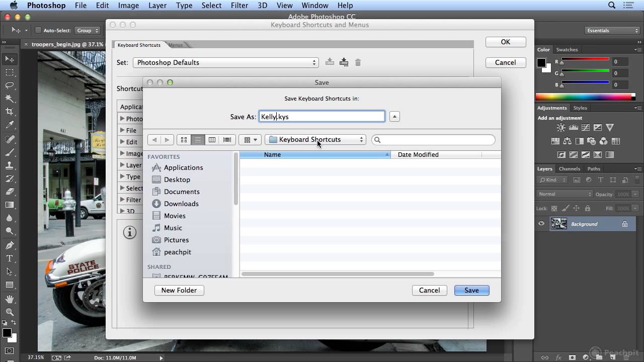Select the Rectangular Marquee tool
This screenshot has width=644, height=362.
click(10, 72)
